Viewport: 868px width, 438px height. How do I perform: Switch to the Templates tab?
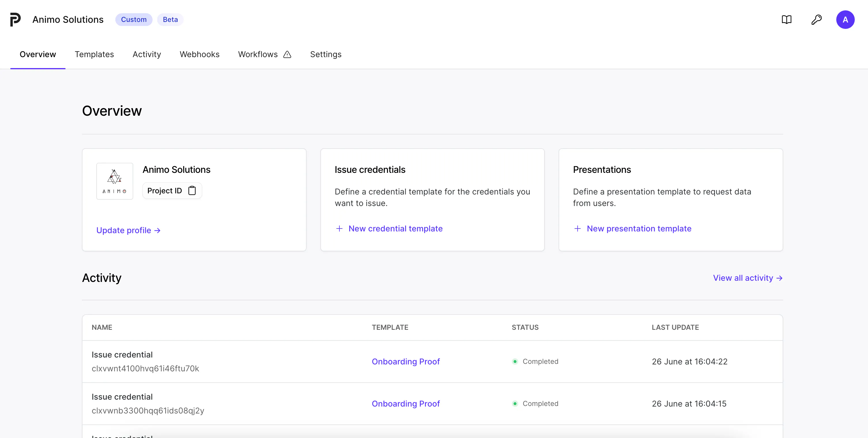[x=94, y=54]
